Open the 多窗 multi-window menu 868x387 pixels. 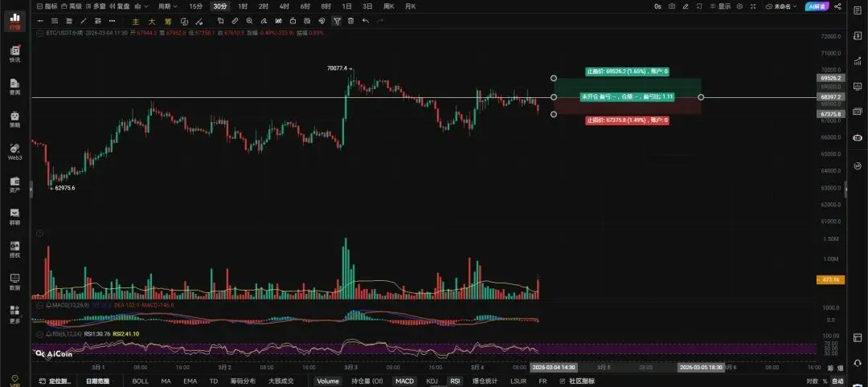pos(95,6)
